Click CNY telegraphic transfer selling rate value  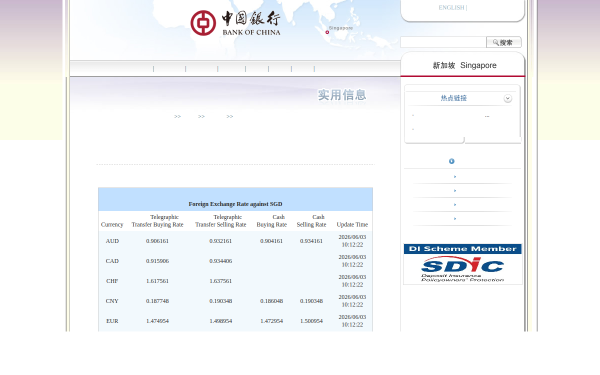tap(221, 301)
